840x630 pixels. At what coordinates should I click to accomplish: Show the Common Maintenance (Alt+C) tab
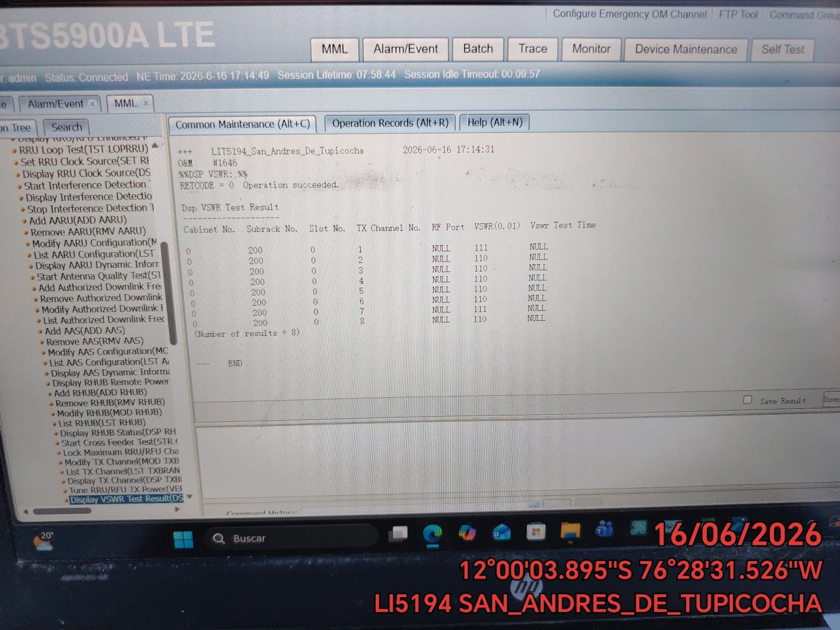[x=243, y=124]
